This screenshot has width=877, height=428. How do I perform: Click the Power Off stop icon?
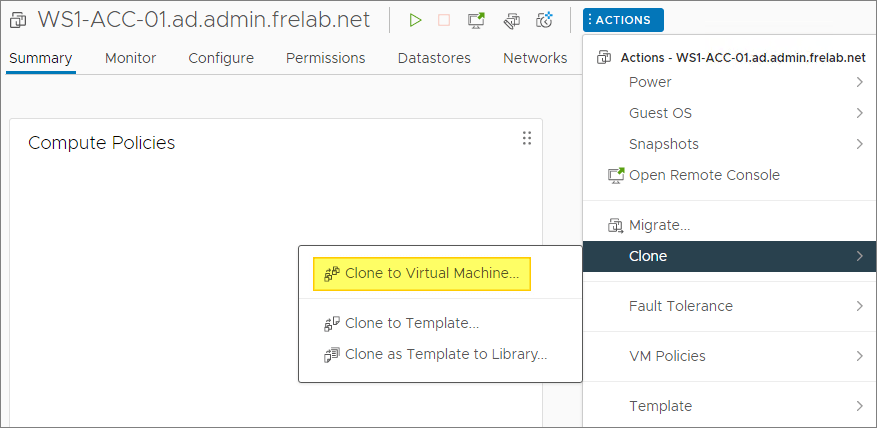[445, 20]
